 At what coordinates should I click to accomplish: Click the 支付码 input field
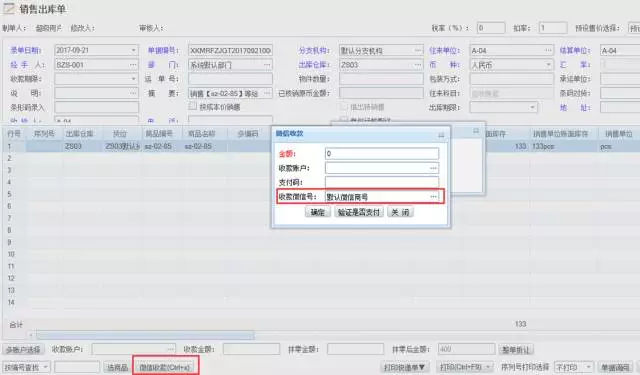pyautogui.click(x=382, y=182)
